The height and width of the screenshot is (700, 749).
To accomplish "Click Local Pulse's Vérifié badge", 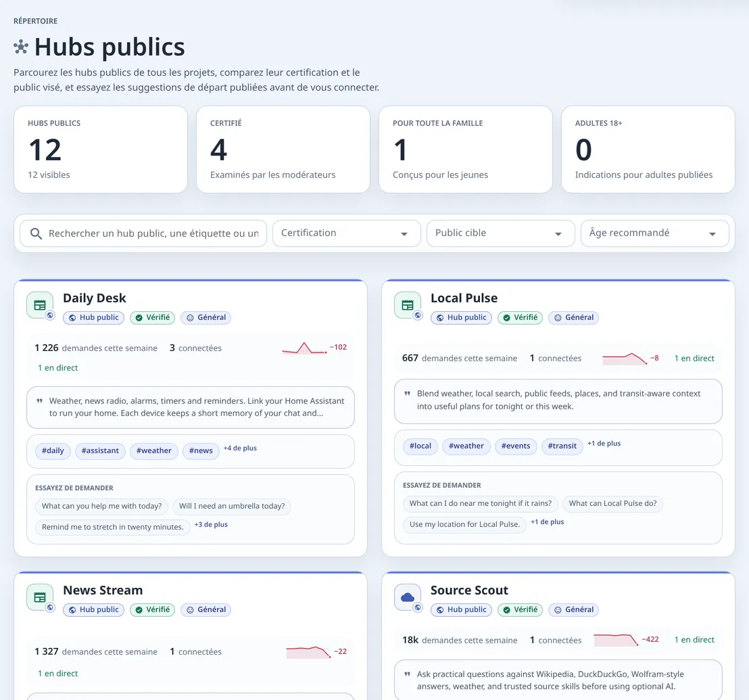I will tap(521, 318).
